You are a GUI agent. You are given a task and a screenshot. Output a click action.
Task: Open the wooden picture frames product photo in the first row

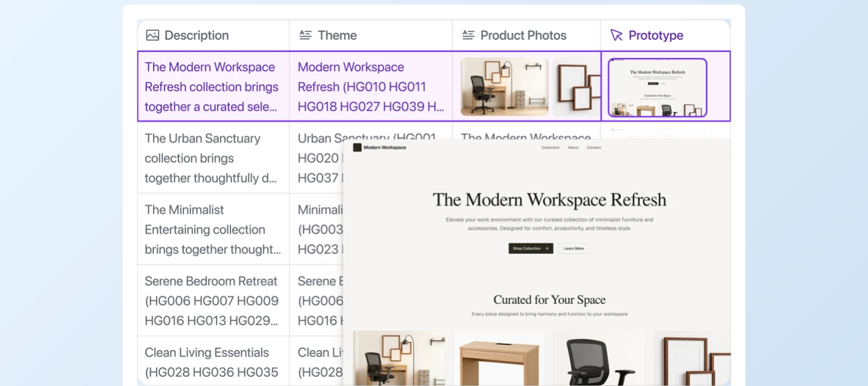pos(576,87)
